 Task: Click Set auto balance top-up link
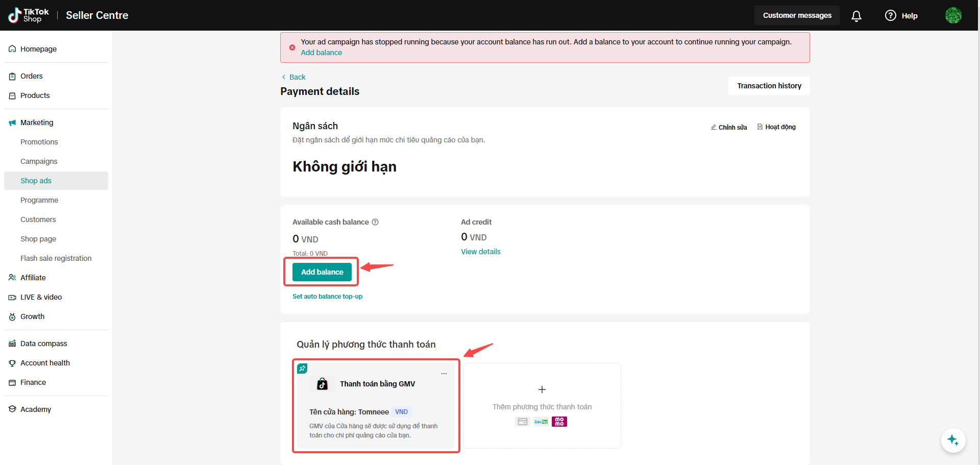coord(327,297)
